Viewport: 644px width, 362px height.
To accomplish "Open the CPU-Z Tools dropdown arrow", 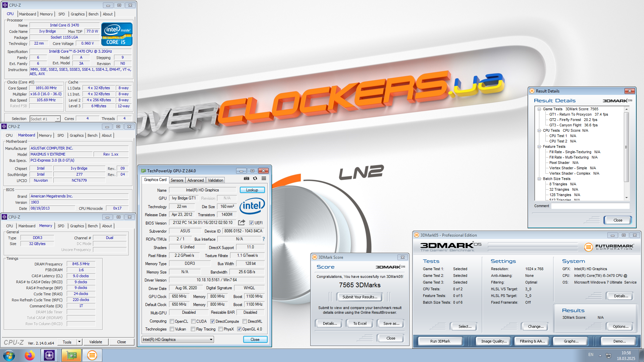I will 79,342.
